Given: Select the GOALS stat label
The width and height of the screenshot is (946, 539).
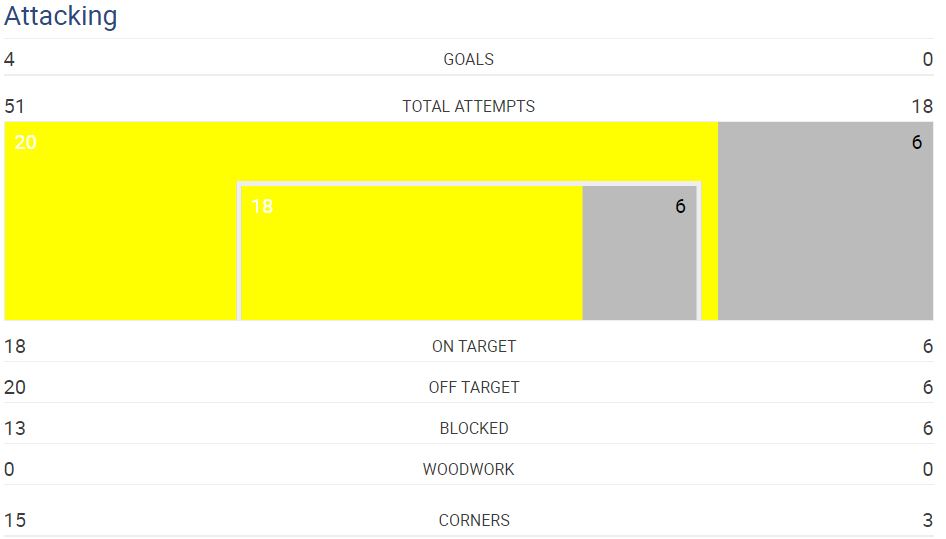Looking at the screenshot, I should point(469,59).
